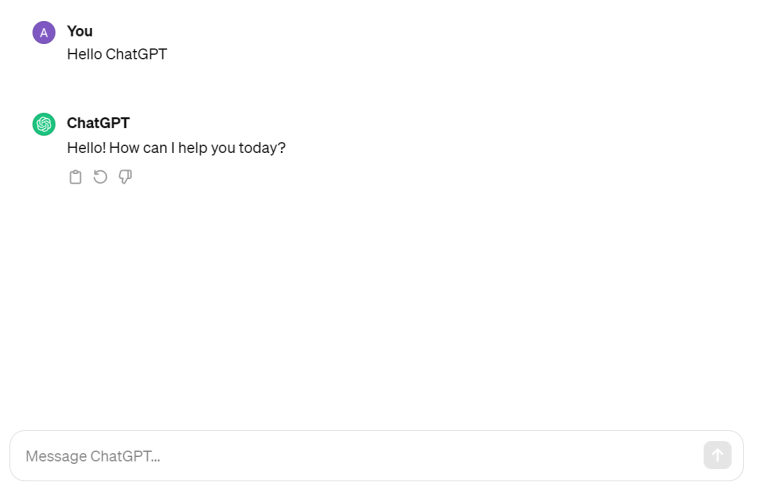This screenshot has width=768, height=485.
Task: Click the "You" sender name
Action: click(80, 31)
